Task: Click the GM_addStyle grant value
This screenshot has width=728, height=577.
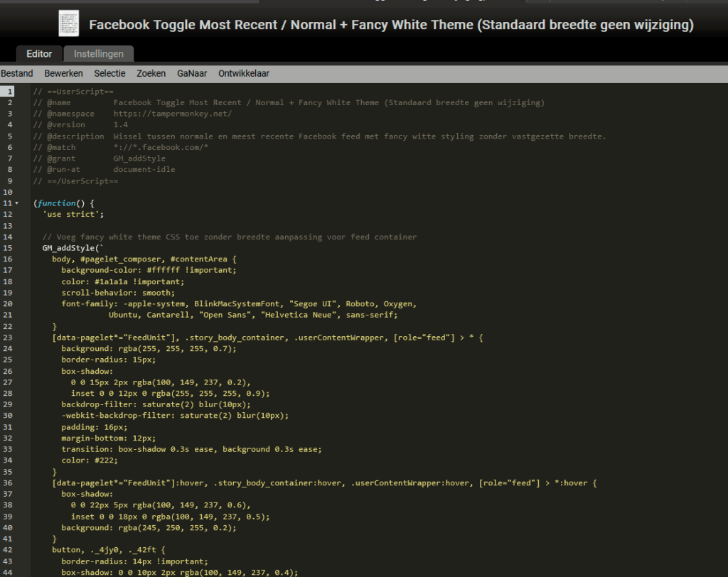Action: coord(139,158)
